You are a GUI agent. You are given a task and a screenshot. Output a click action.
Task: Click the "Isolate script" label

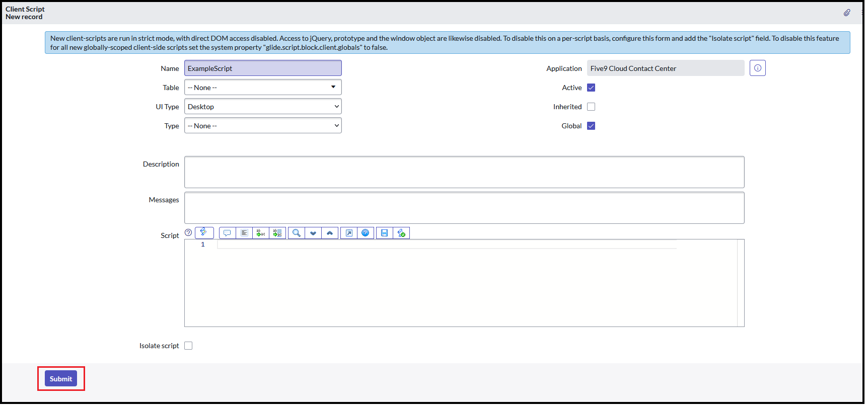(159, 346)
